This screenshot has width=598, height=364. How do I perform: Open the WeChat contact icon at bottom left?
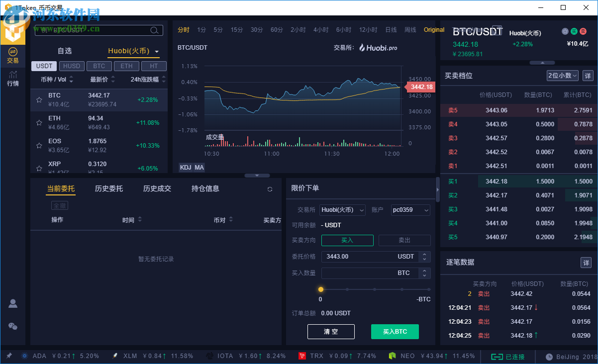coord(13,327)
